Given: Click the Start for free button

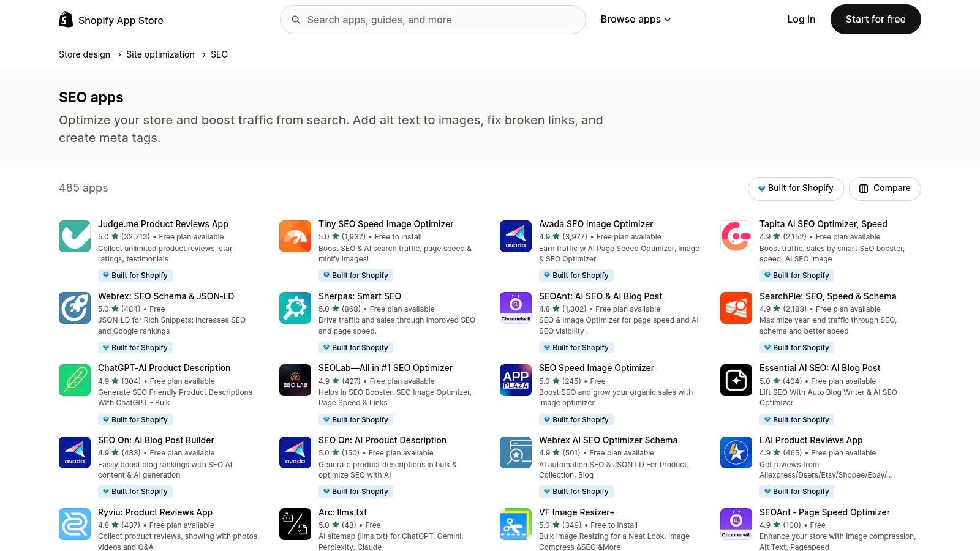Looking at the screenshot, I should coord(875,19).
